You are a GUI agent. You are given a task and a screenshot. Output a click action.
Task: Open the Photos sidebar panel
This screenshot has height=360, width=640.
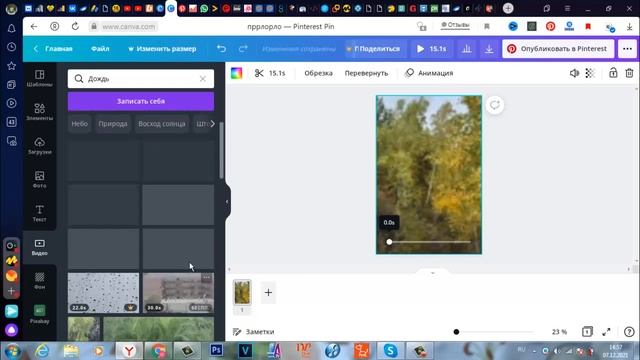pos(40,179)
